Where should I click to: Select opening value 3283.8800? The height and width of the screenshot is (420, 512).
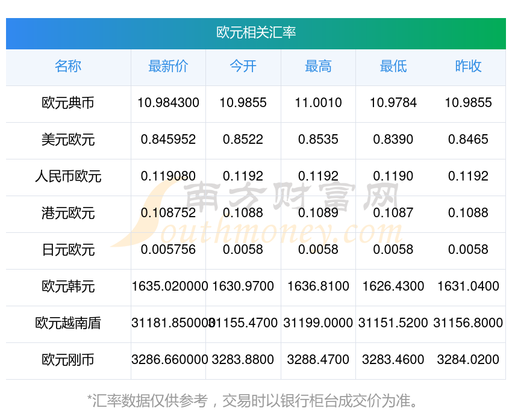243,360
